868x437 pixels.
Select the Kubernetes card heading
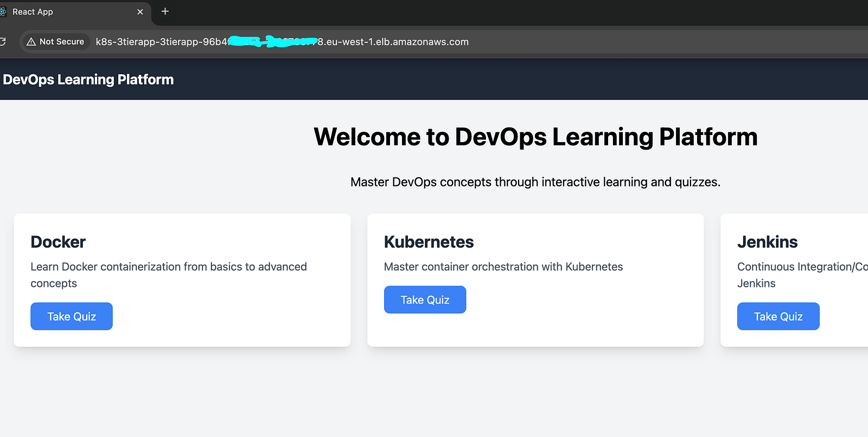point(429,242)
